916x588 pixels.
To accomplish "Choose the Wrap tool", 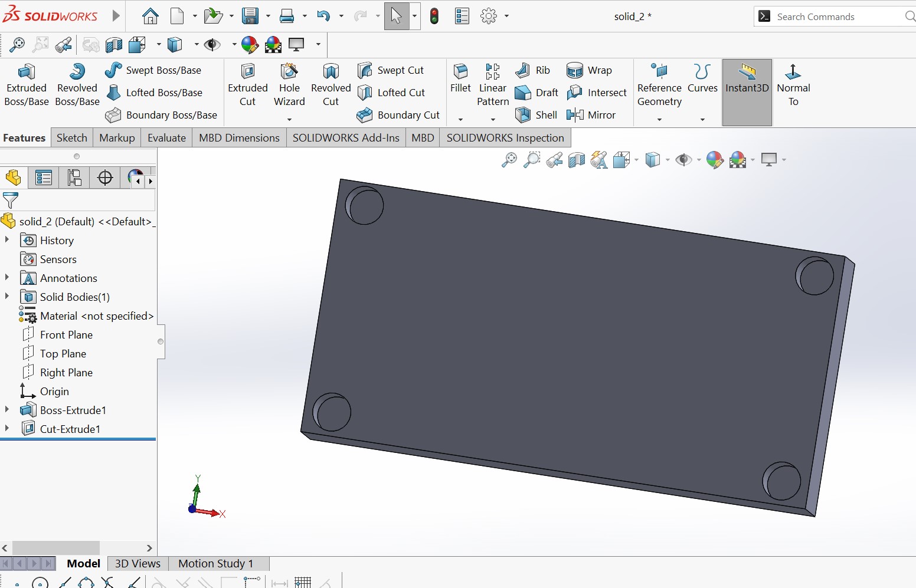I will pyautogui.click(x=589, y=70).
